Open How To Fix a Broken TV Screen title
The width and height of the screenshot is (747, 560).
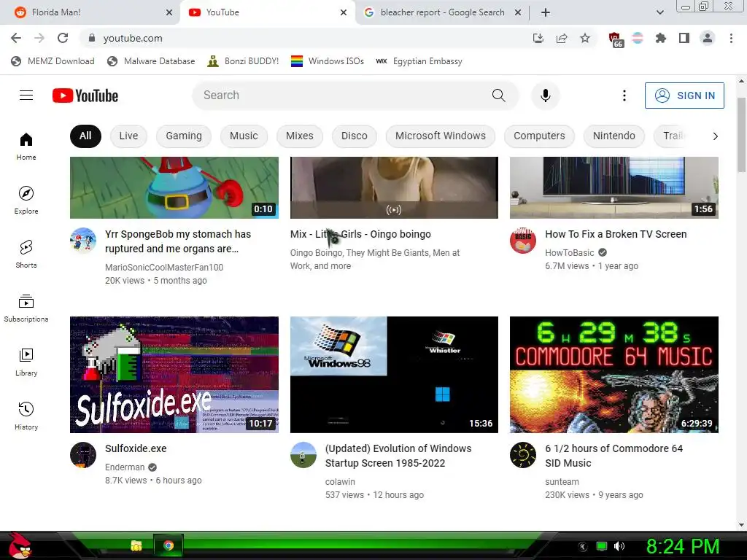coord(616,234)
